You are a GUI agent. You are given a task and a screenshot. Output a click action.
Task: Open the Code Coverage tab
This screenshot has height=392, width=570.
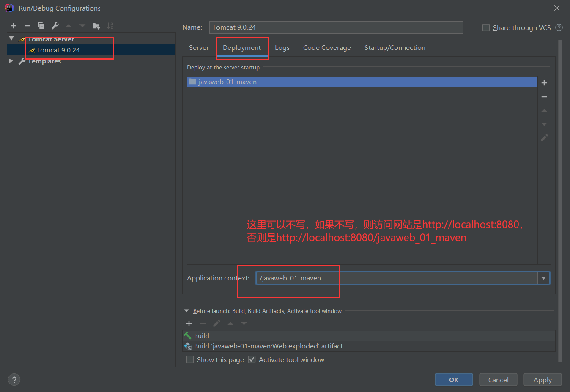(327, 47)
